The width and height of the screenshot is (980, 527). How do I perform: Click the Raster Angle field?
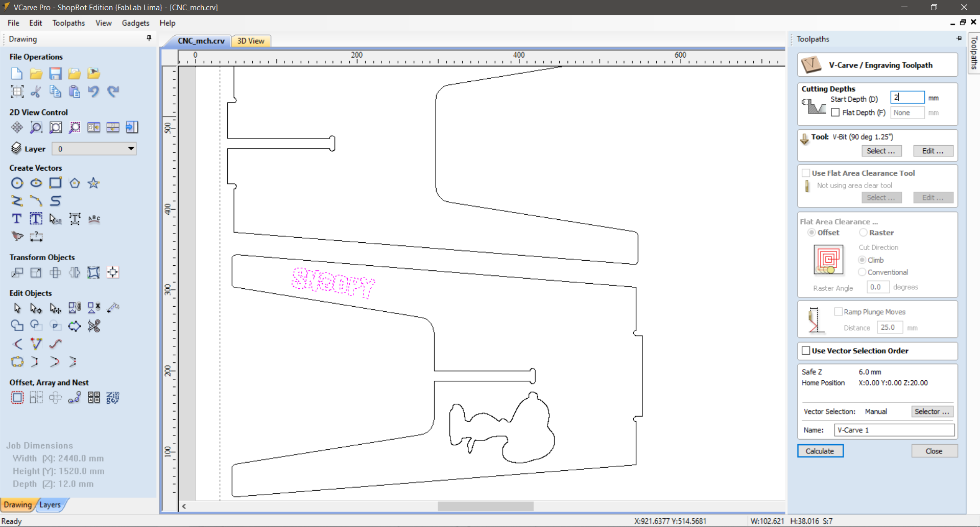tap(877, 287)
